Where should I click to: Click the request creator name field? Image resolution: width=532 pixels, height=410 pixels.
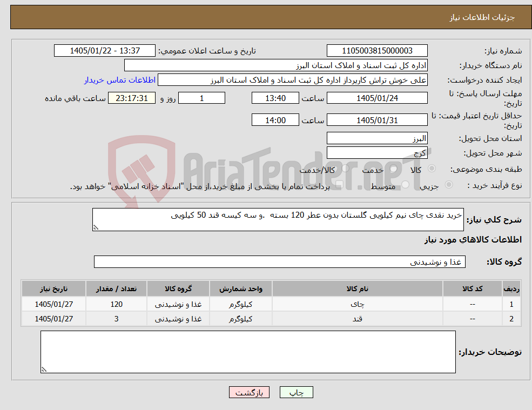(x=292, y=80)
